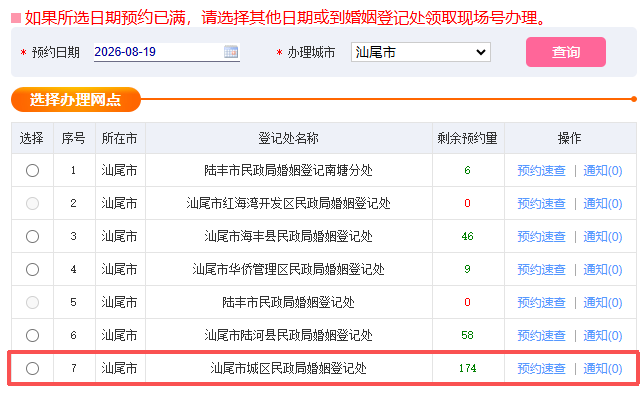Image resolution: width=643 pixels, height=393 pixels.
Task: Click the 剩余预约量 column header
Action: click(467, 138)
